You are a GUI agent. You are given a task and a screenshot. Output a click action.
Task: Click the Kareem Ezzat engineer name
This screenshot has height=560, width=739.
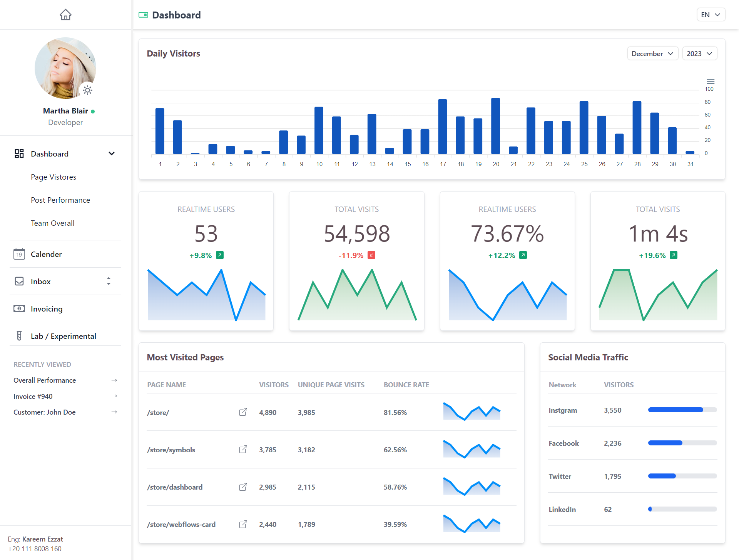42,539
